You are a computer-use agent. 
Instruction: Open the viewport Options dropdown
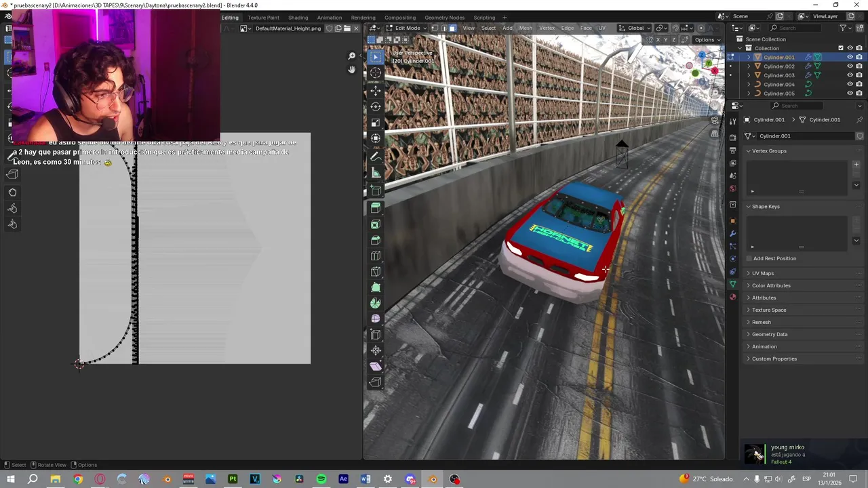click(707, 40)
